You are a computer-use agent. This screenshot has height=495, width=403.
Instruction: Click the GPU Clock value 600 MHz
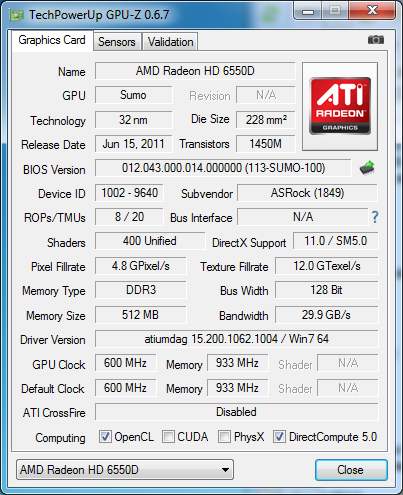click(125, 363)
